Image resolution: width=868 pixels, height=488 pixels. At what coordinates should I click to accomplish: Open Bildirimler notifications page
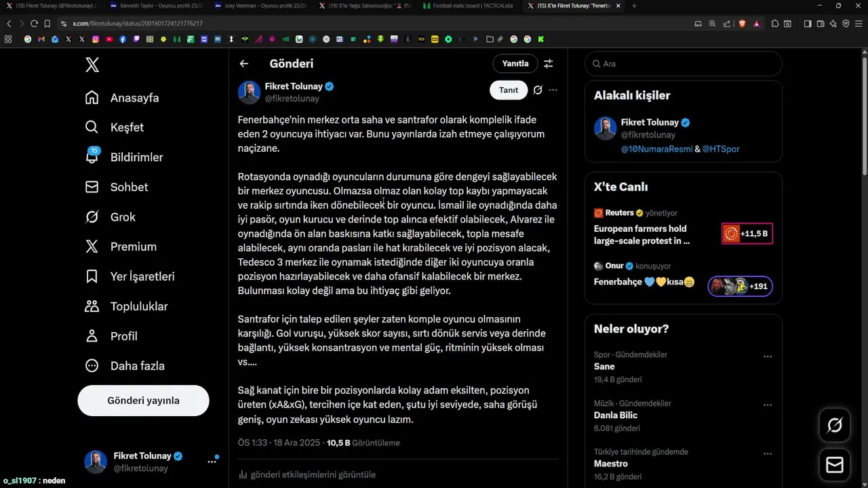tap(124, 157)
